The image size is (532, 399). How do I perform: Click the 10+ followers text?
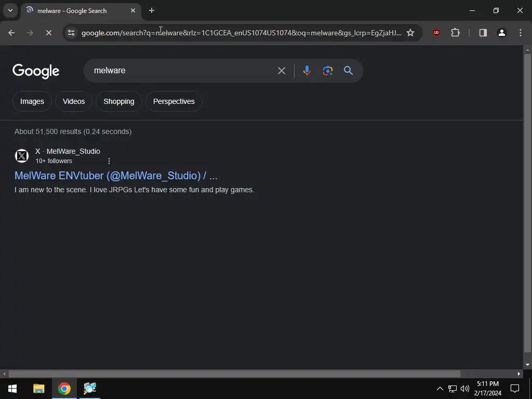coord(54,161)
